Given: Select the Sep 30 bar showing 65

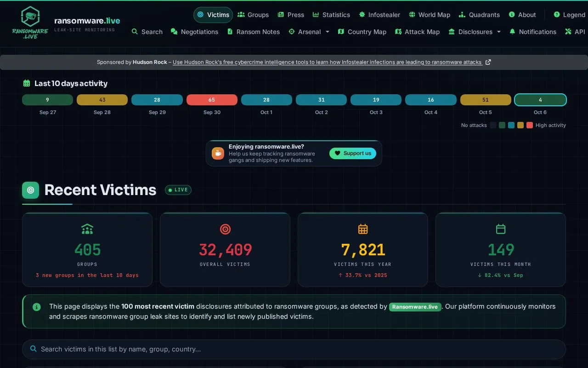Looking at the screenshot, I should (x=212, y=100).
